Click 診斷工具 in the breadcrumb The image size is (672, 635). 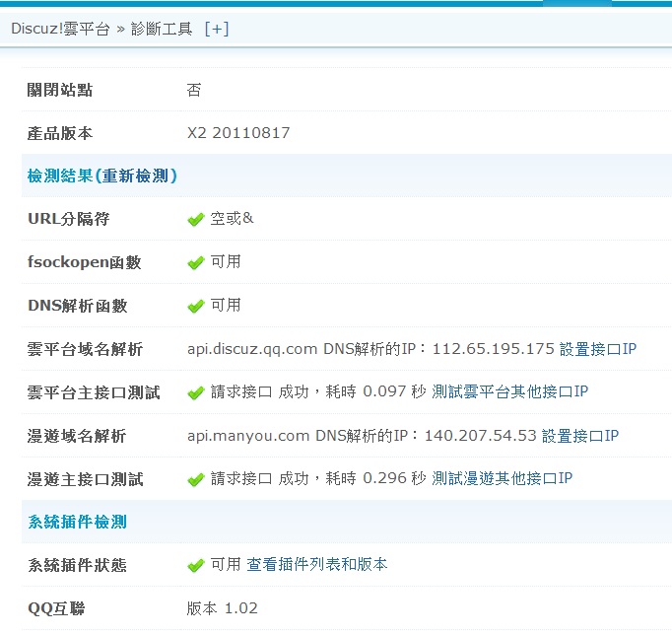coord(162,29)
